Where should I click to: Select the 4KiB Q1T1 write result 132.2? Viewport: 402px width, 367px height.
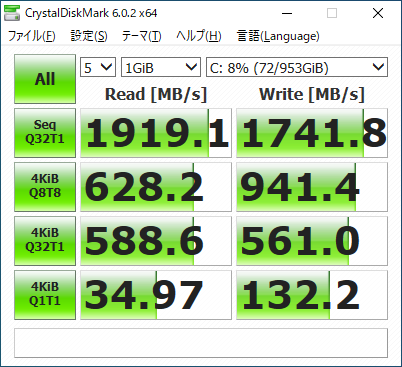pyautogui.click(x=312, y=295)
